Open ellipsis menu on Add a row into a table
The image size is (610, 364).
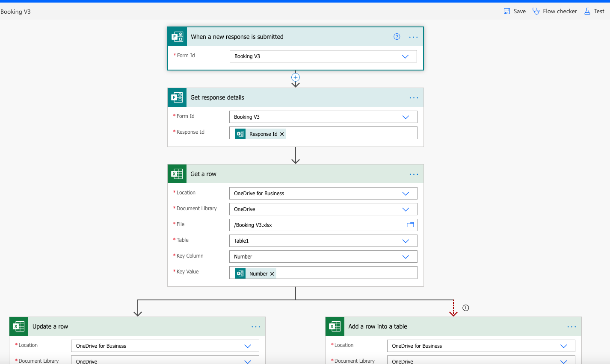(572, 327)
